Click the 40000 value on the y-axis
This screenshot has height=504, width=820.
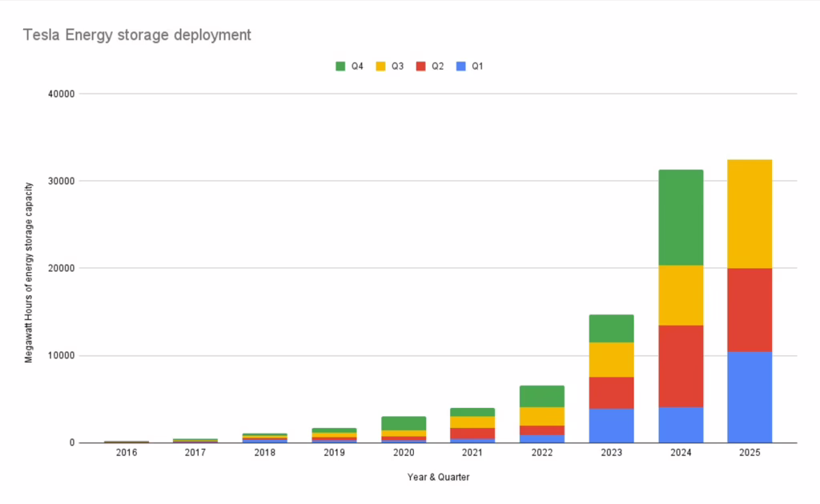tap(62, 94)
